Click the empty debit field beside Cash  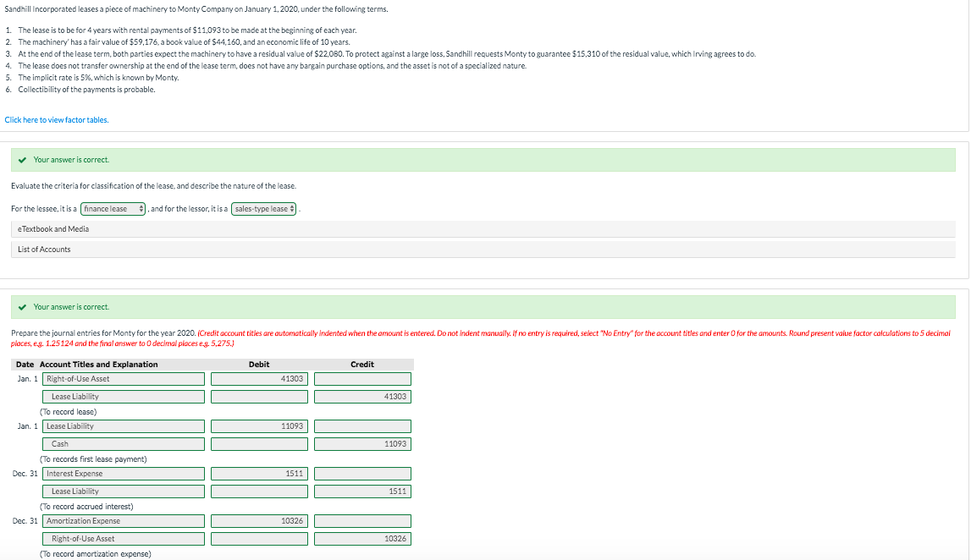[259, 444]
